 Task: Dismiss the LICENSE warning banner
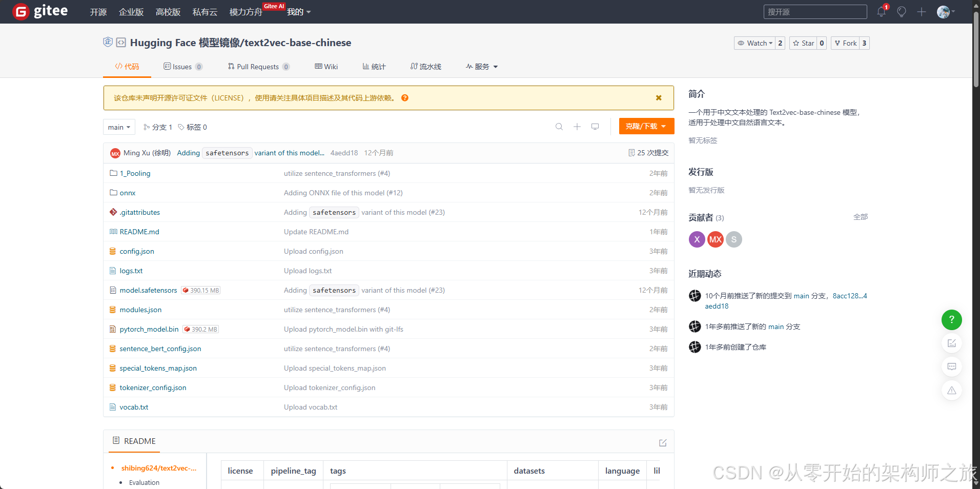pyautogui.click(x=658, y=97)
